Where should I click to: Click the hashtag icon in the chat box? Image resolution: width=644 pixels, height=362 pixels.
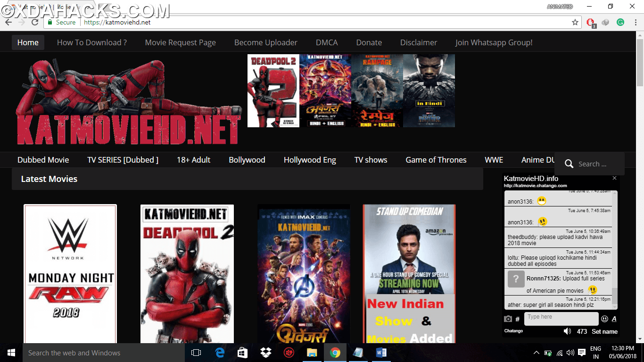pyautogui.click(x=518, y=319)
